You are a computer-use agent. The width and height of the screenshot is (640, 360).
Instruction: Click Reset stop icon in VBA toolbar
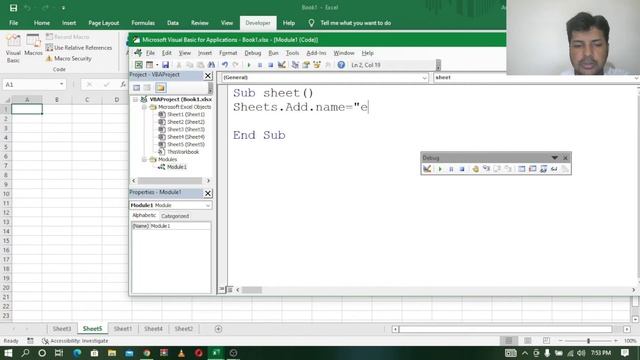[270, 65]
